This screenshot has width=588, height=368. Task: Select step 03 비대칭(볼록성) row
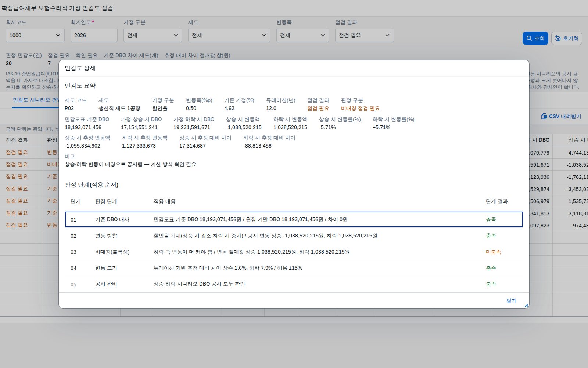pos(294,252)
